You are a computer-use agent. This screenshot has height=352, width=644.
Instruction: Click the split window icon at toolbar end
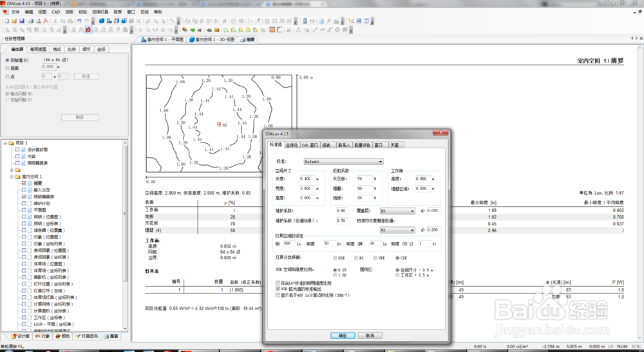[366, 21]
